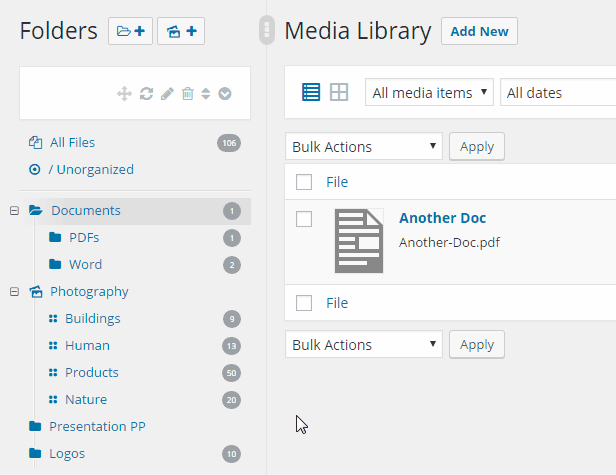Open the All media items dropdown
Screen dimensions: 616x475
[429, 93]
